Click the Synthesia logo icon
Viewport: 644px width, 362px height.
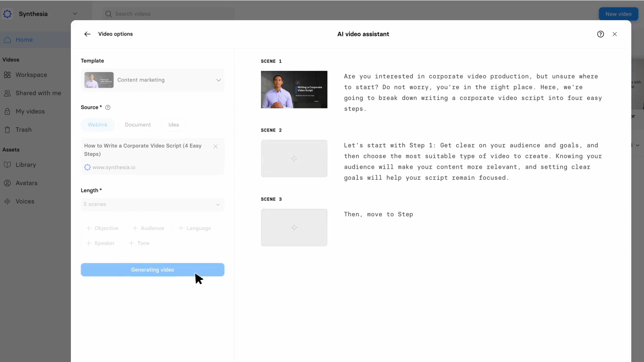[7, 14]
